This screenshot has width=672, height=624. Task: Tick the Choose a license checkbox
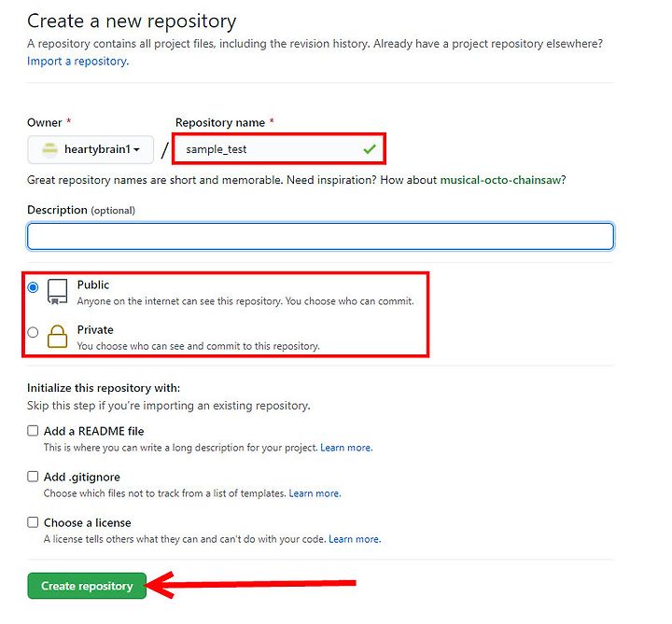tap(33, 522)
